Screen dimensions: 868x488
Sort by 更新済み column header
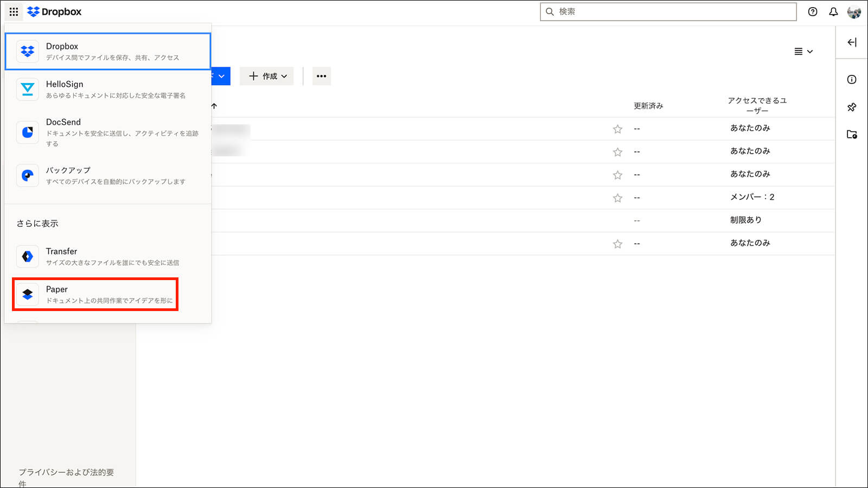(648, 106)
